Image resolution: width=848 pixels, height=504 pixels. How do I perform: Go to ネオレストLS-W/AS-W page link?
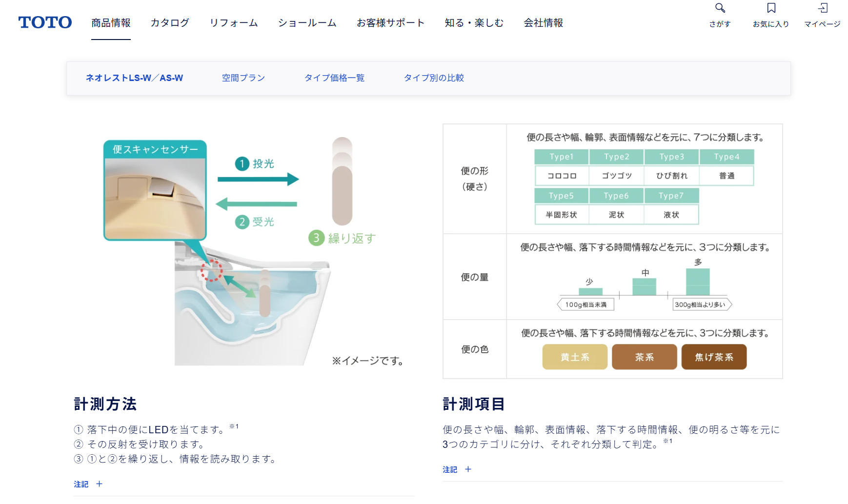(134, 78)
